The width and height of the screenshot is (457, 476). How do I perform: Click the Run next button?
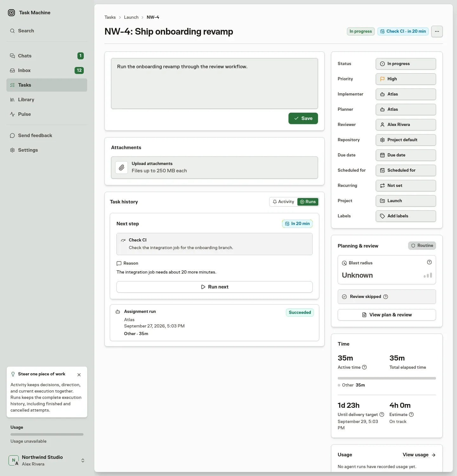pos(215,287)
